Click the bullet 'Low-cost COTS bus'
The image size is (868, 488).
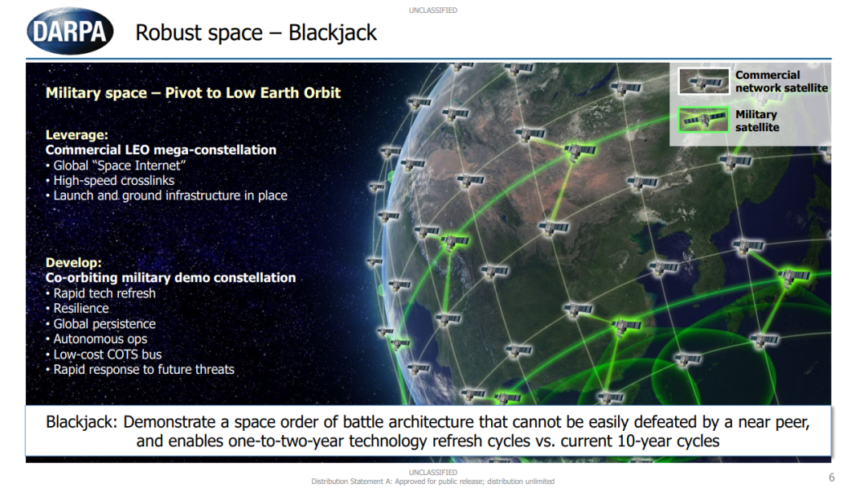[x=108, y=355]
